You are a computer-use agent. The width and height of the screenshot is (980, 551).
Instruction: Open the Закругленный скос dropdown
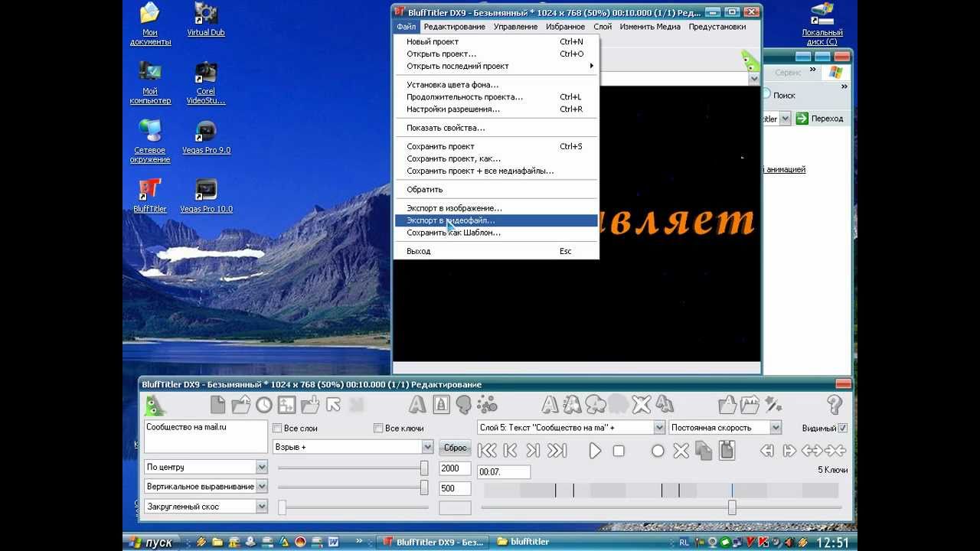(261, 507)
